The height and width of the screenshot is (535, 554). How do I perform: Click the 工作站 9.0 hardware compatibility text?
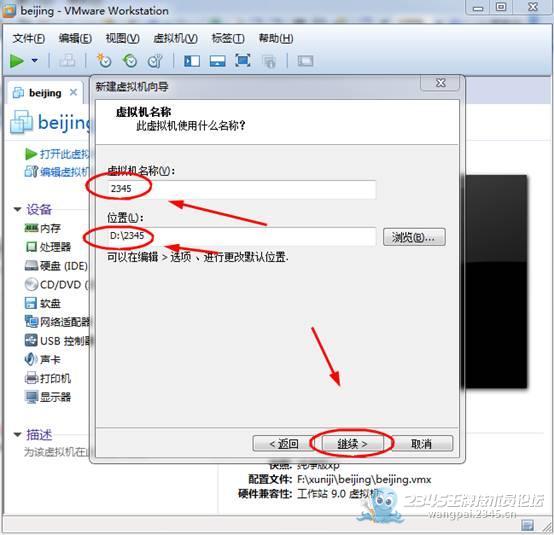tap(337, 494)
